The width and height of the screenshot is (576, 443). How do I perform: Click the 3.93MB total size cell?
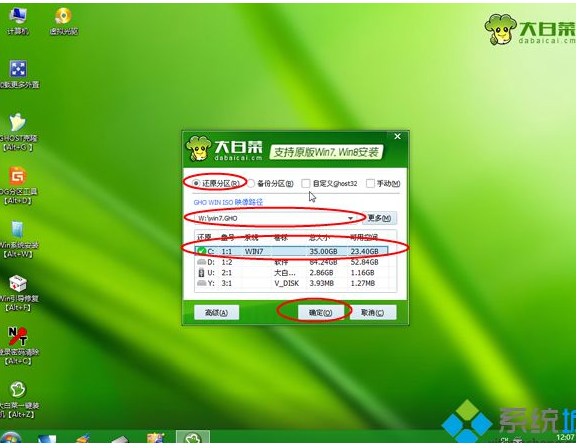(x=321, y=283)
